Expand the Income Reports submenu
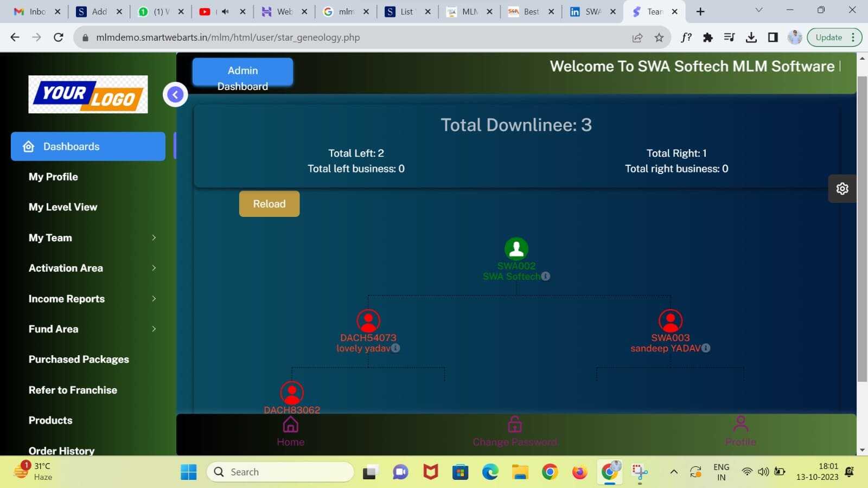The height and width of the screenshot is (488, 868). coord(91,299)
